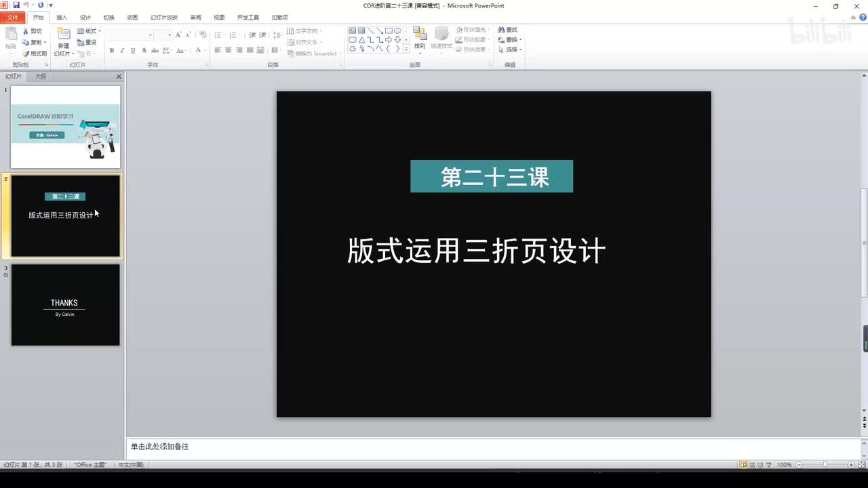Reset slide layout with 重设

click(87, 42)
